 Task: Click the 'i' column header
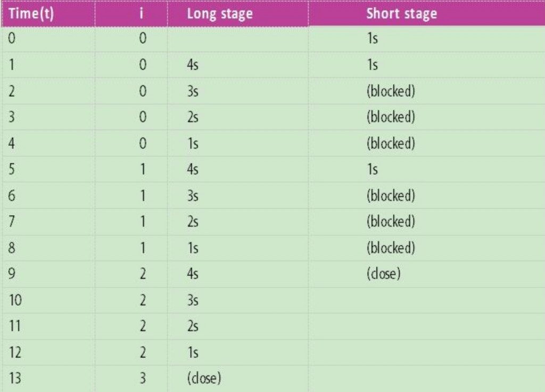[x=143, y=13]
